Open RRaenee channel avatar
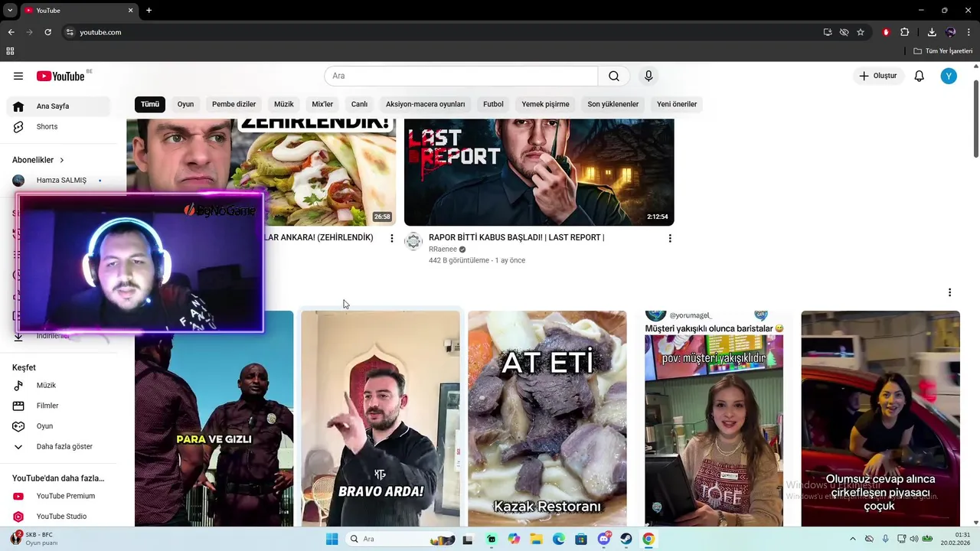The width and height of the screenshot is (980, 551). click(413, 242)
